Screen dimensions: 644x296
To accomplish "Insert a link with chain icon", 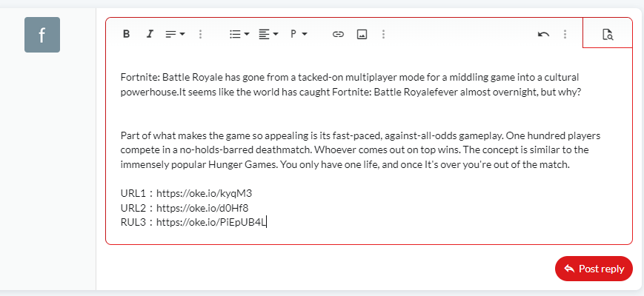I will 338,34.
